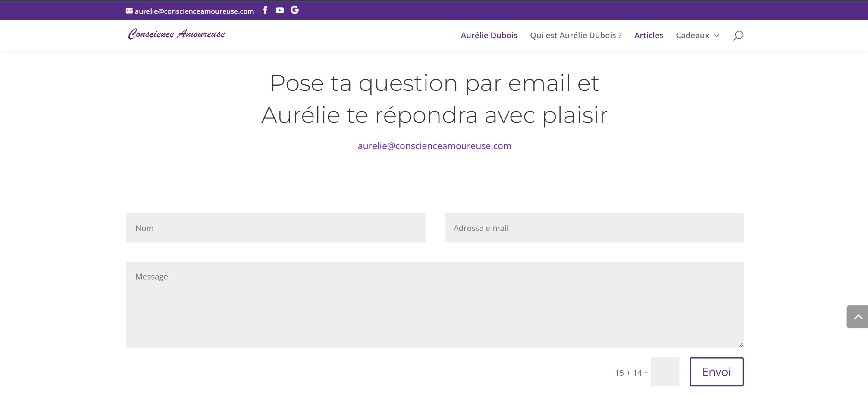Screen dimensions: 868x395
Task: Go to Aurélie Dubois menu item
Action: click(x=489, y=35)
